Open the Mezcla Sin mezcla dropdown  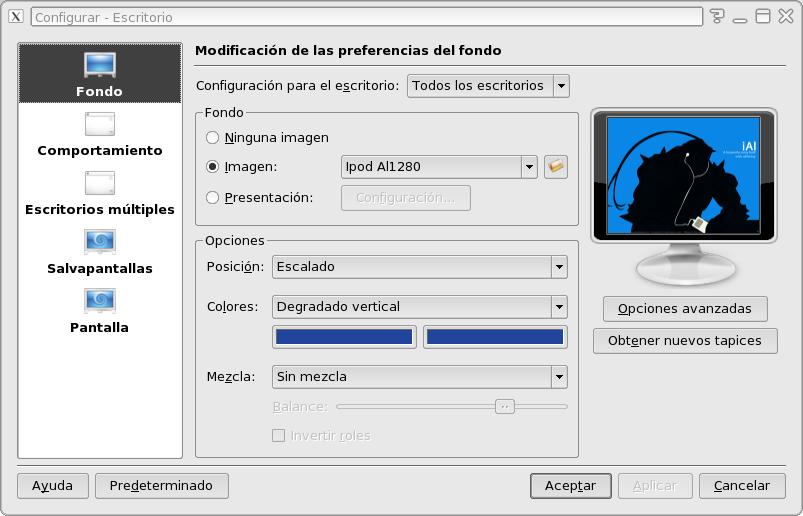(419, 377)
